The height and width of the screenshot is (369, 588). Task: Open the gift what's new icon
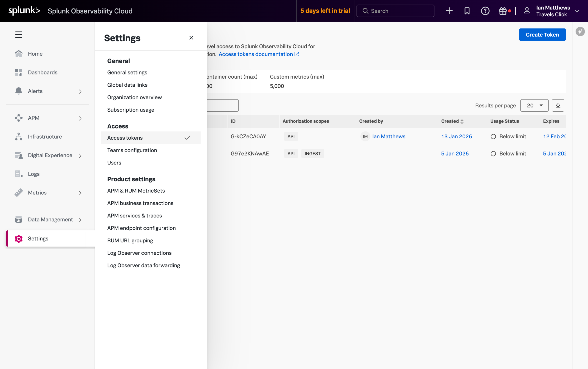[503, 11]
